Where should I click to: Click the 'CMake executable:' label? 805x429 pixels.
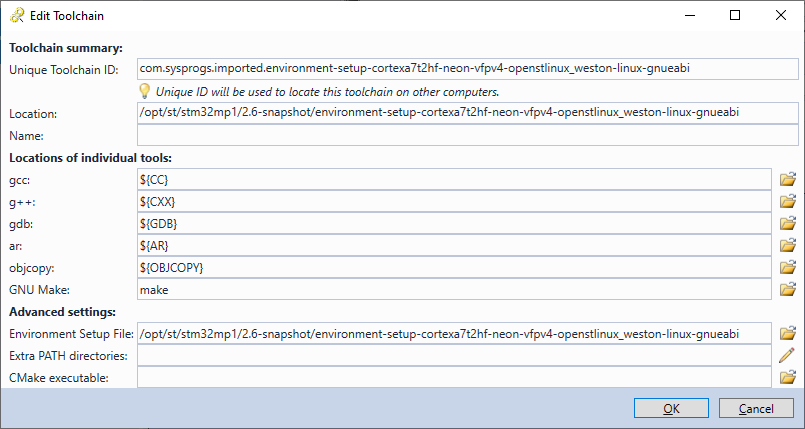click(59, 378)
